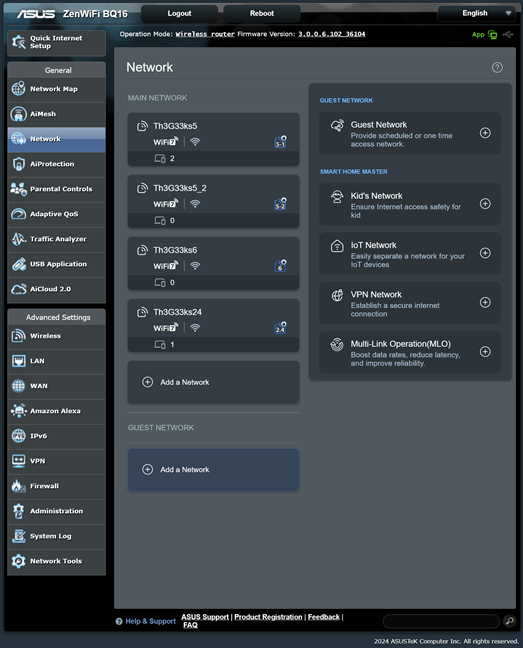Click the IoT Network house icon

(337, 246)
